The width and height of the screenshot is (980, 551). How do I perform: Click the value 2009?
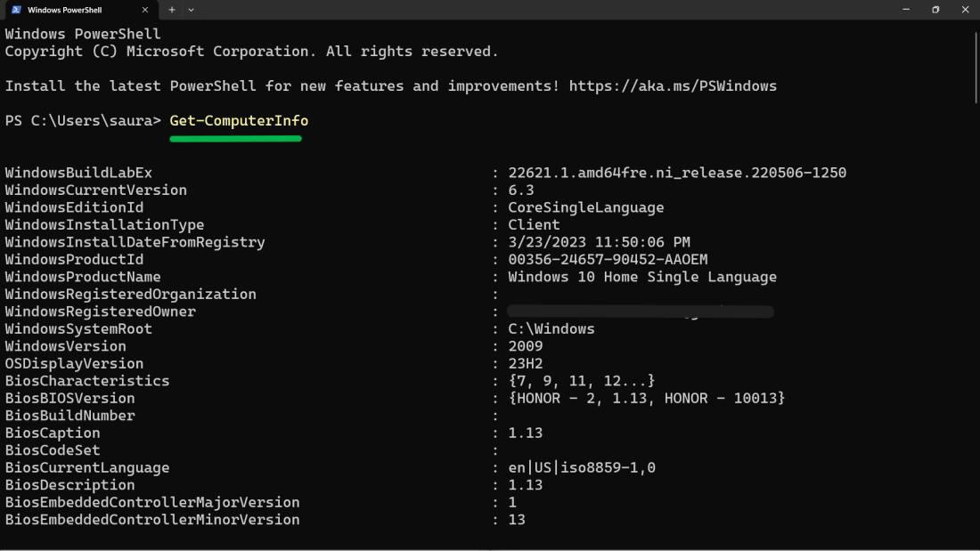point(525,347)
